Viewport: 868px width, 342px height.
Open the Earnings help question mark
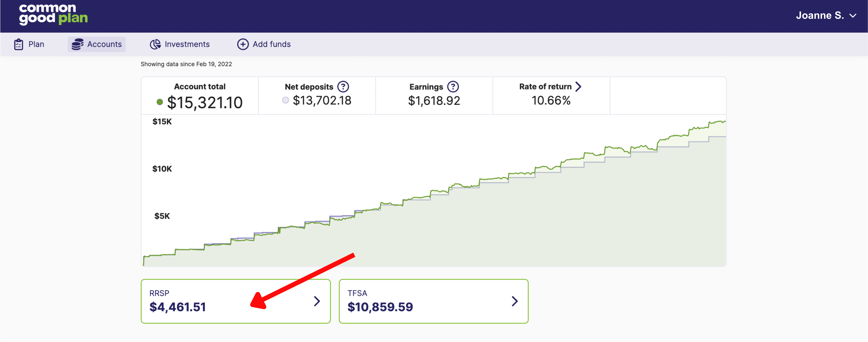tap(453, 86)
